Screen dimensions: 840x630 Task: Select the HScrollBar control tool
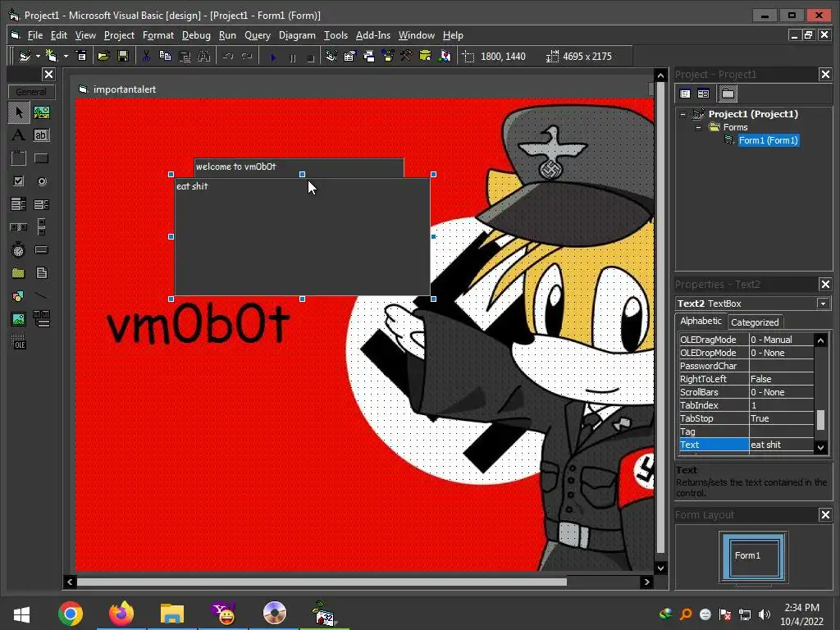19,227
